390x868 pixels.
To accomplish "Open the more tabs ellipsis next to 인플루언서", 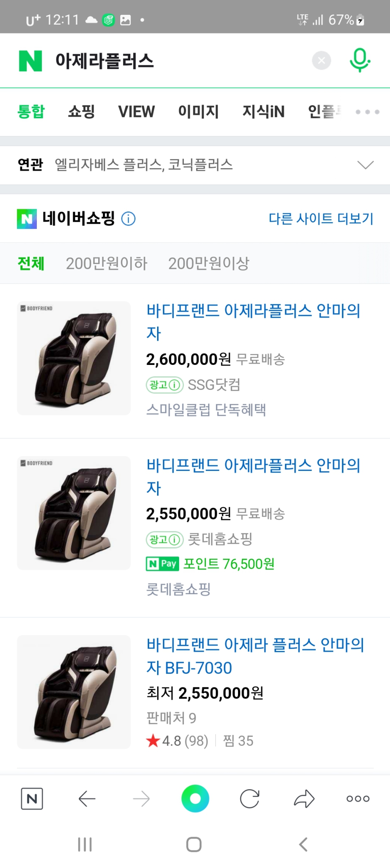I will (x=367, y=111).
